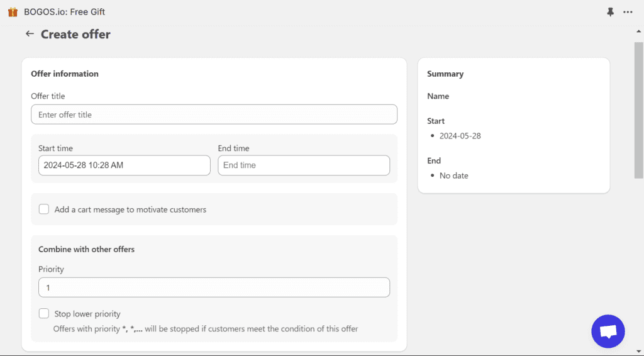Viewport: 644px width, 356px height.
Task: Pin the BOGOS.io app with pin icon
Action: pos(610,12)
